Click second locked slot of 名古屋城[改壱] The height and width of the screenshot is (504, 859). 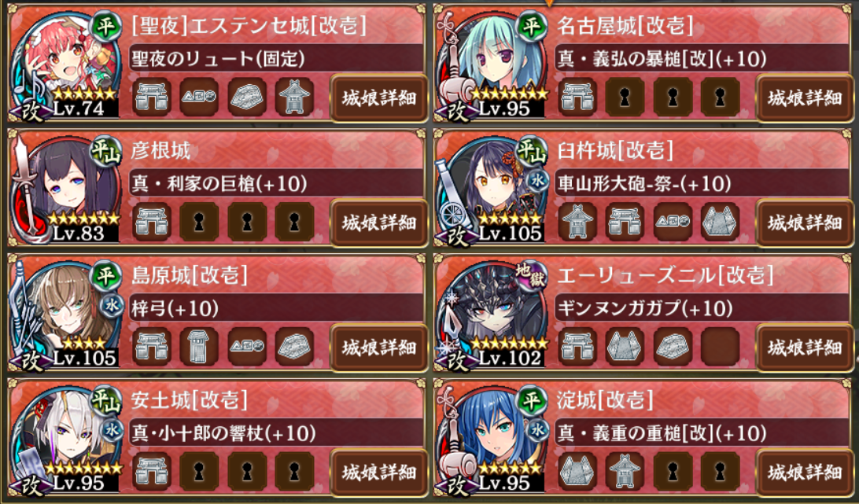pos(673,97)
